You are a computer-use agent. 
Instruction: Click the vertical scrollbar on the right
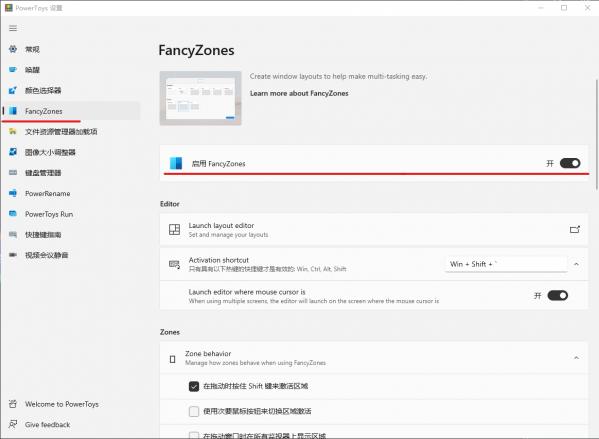[x=597, y=134]
